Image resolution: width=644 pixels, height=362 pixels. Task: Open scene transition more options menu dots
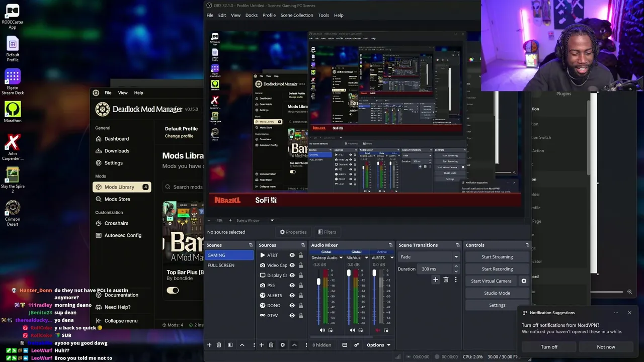point(456,280)
